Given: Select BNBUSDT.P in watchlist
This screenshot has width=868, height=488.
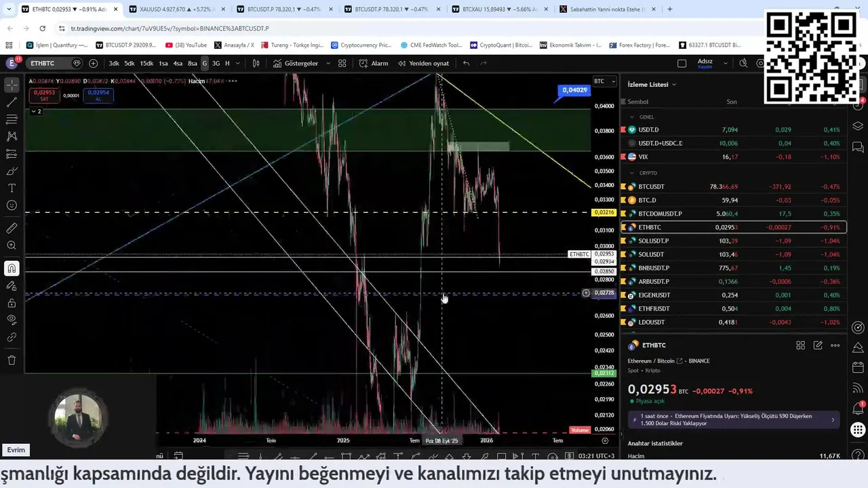Looking at the screenshot, I should (734, 268).
